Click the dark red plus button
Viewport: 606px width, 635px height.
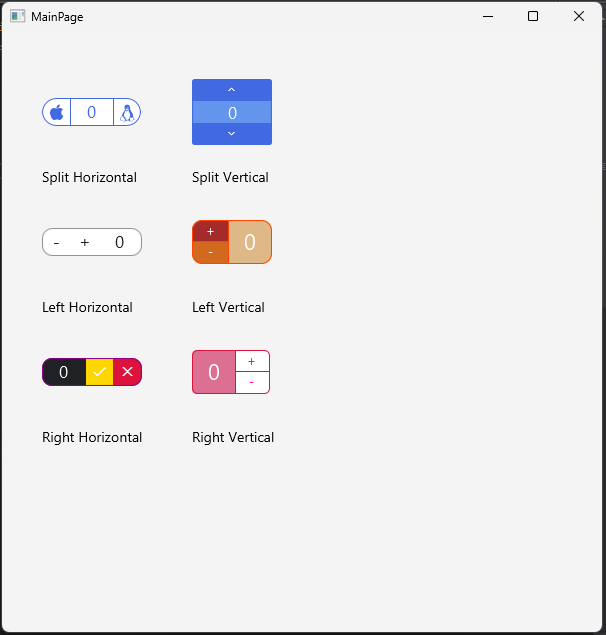click(x=211, y=232)
